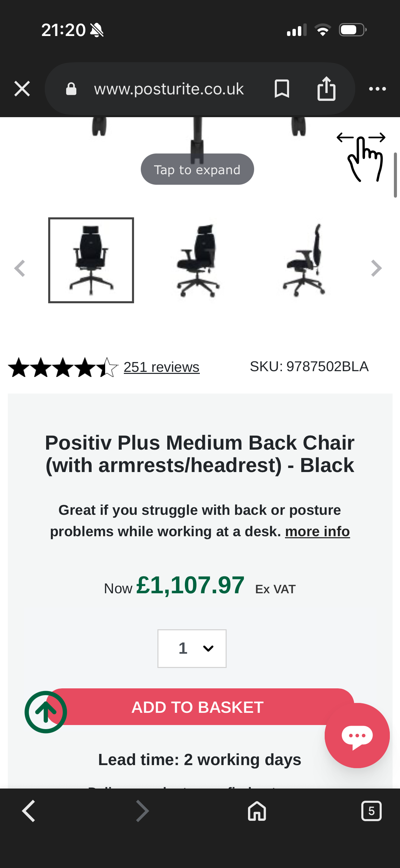Open the share icon in address bar
Screen dimensions: 400x868
pyautogui.click(x=326, y=89)
